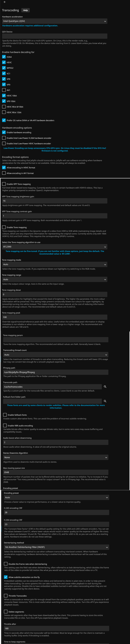
Task: Expand the Tone mapping algorithm dropdown
Action: tap(55, 247)
